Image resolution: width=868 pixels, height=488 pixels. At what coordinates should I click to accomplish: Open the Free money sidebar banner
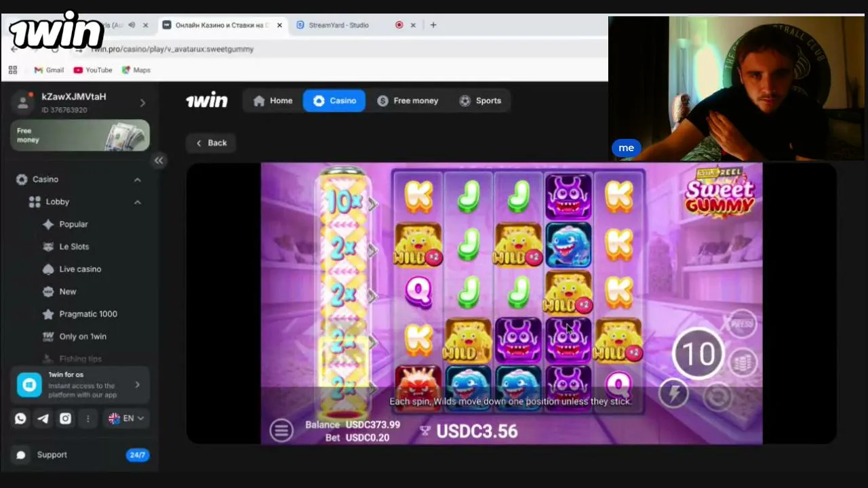(80, 136)
